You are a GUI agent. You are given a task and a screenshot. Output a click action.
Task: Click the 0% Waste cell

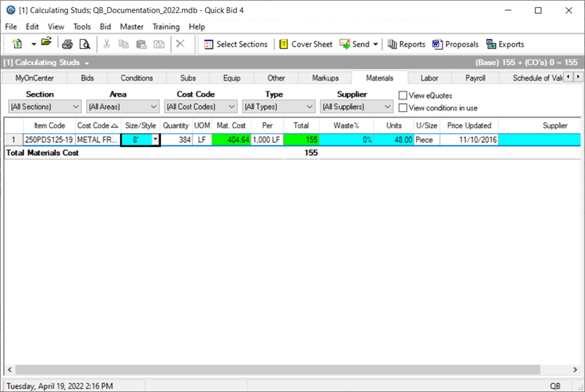click(x=346, y=140)
